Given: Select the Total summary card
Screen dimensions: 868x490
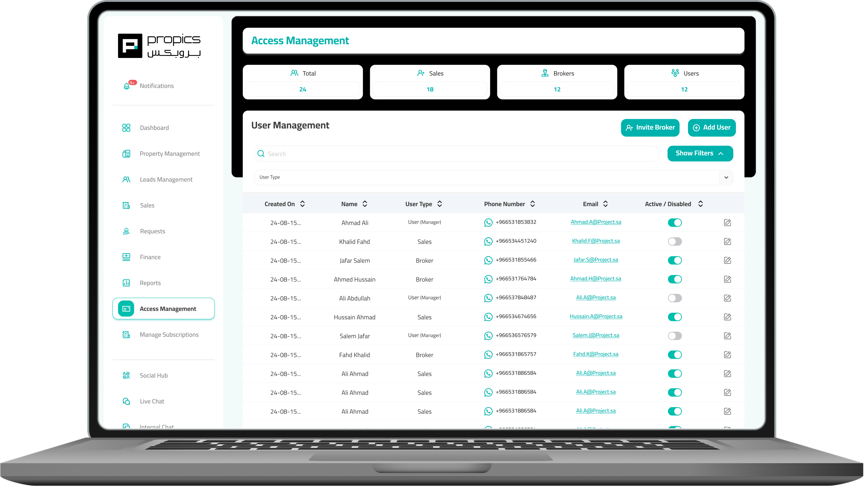Looking at the screenshot, I should click(303, 82).
